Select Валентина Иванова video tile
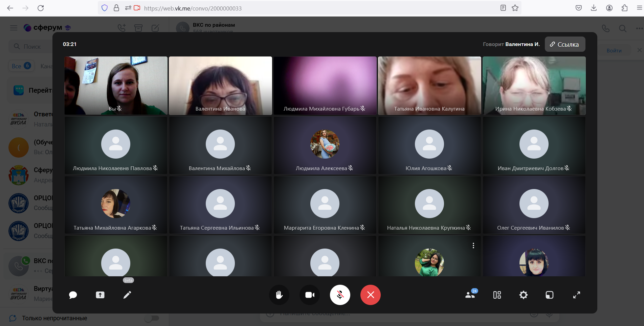 tap(220, 86)
